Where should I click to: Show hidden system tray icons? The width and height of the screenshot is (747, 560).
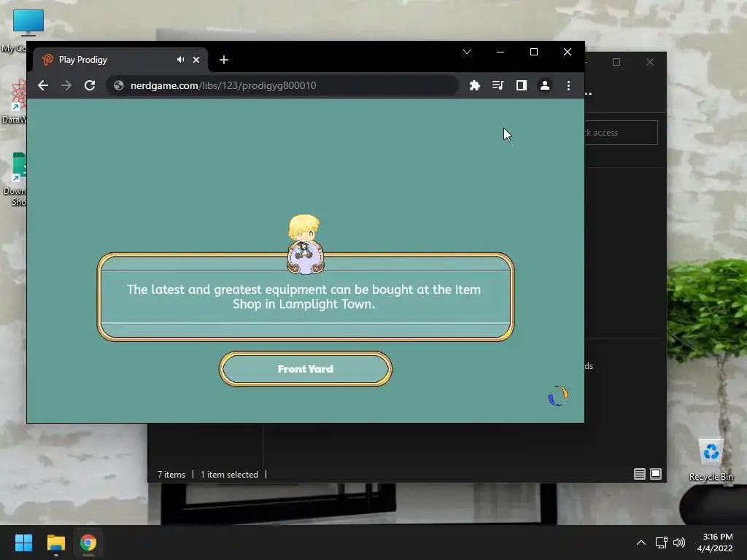[x=641, y=542]
